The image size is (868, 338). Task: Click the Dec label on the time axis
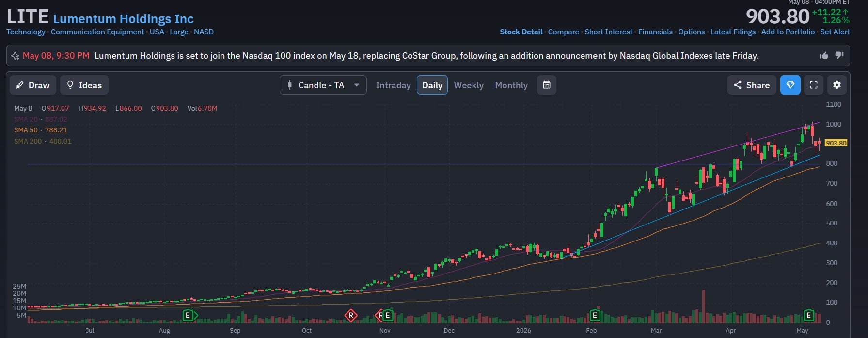point(449,330)
